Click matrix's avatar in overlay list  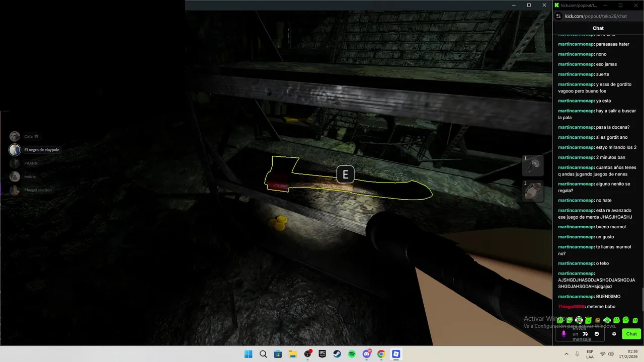click(x=15, y=176)
